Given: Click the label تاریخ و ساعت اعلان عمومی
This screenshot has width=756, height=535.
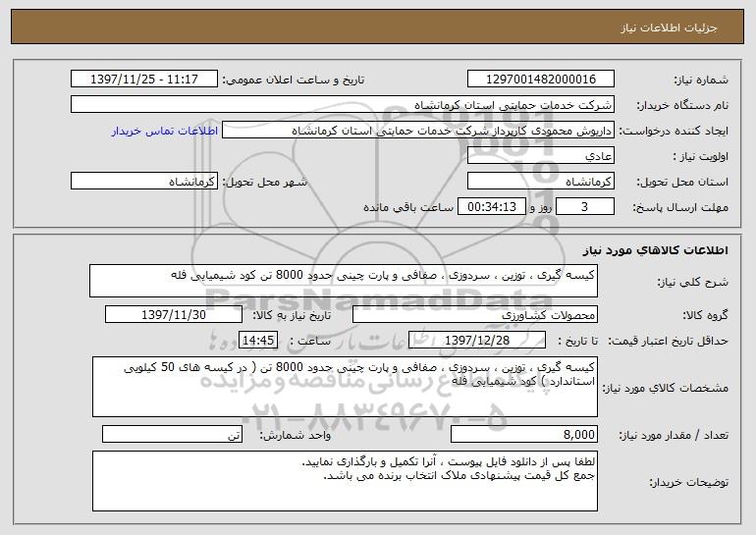Looking at the screenshot, I should (294, 80).
